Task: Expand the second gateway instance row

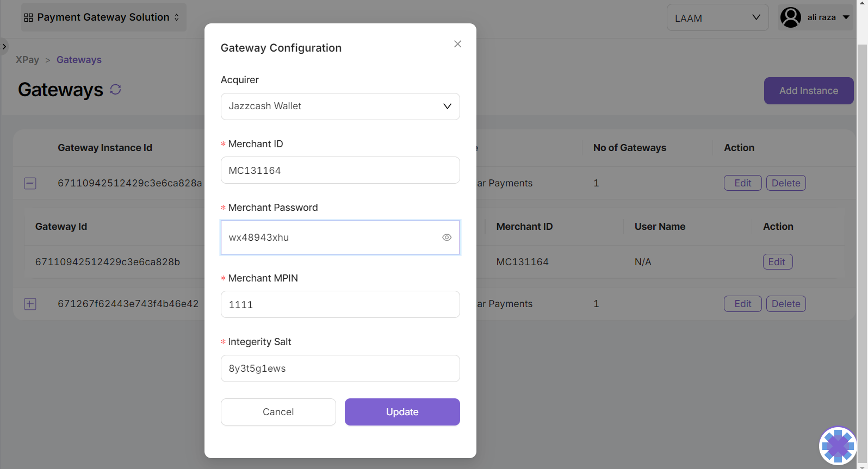Action: (30, 304)
